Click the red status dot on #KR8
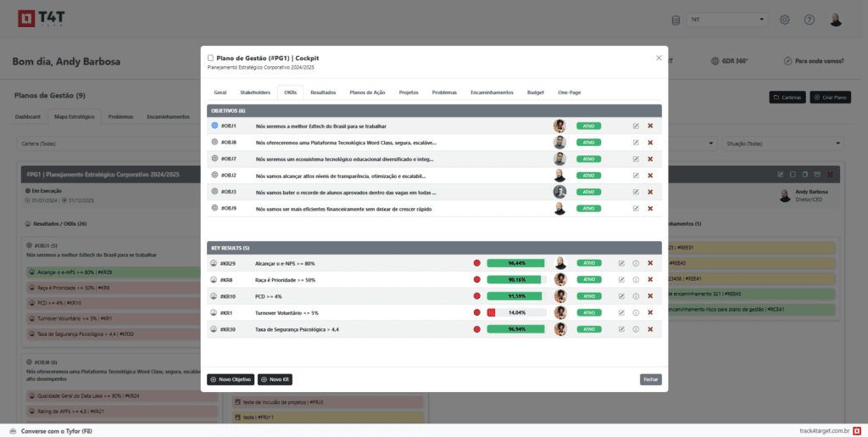Viewport: 868px width, 437px height. point(476,280)
